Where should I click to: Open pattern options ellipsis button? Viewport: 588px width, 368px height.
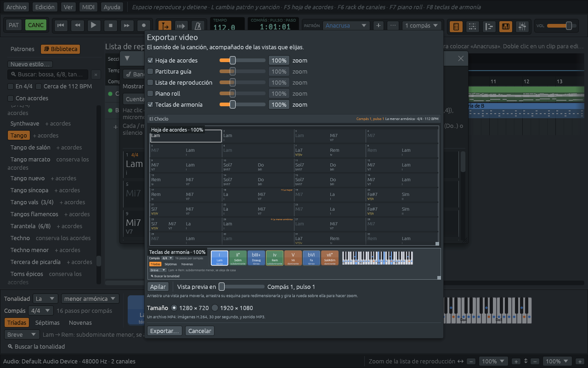pyautogui.click(x=393, y=26)
